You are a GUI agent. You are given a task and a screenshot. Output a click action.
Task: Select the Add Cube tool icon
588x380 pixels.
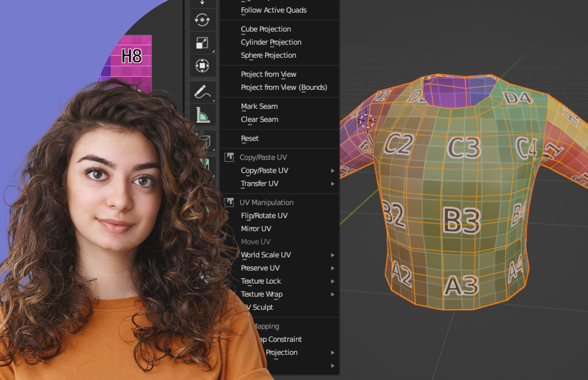point(205,141)
